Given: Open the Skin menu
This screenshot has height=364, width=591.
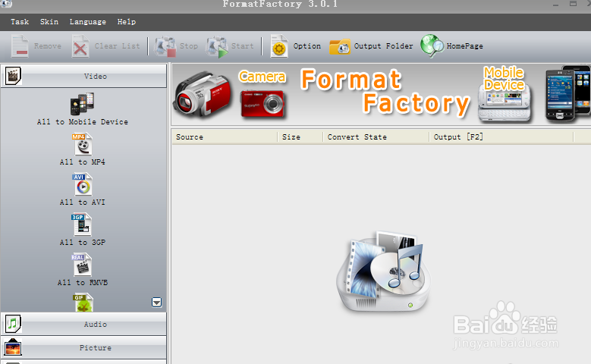Looking at the screenshot, I should tap(49, 22).
